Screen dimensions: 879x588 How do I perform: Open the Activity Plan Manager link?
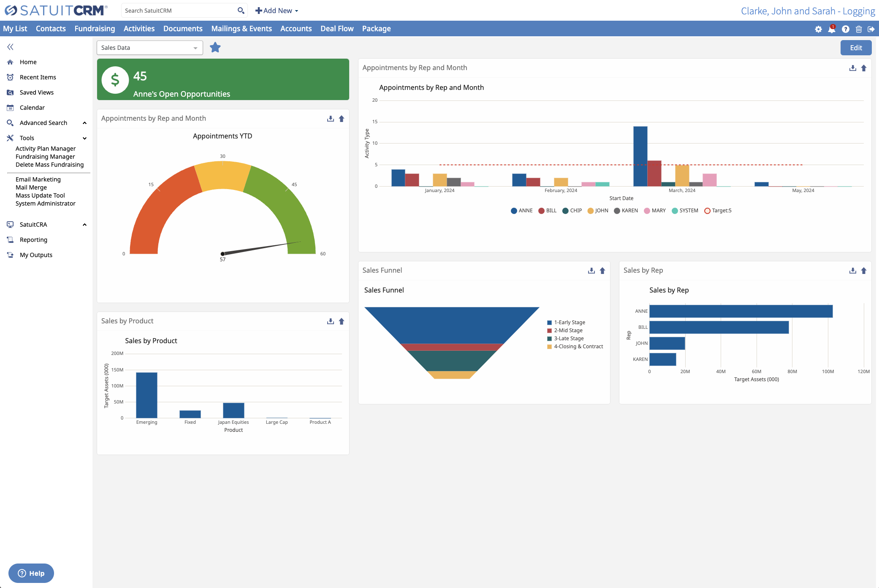pyautogui.click(x=46, y=149)
